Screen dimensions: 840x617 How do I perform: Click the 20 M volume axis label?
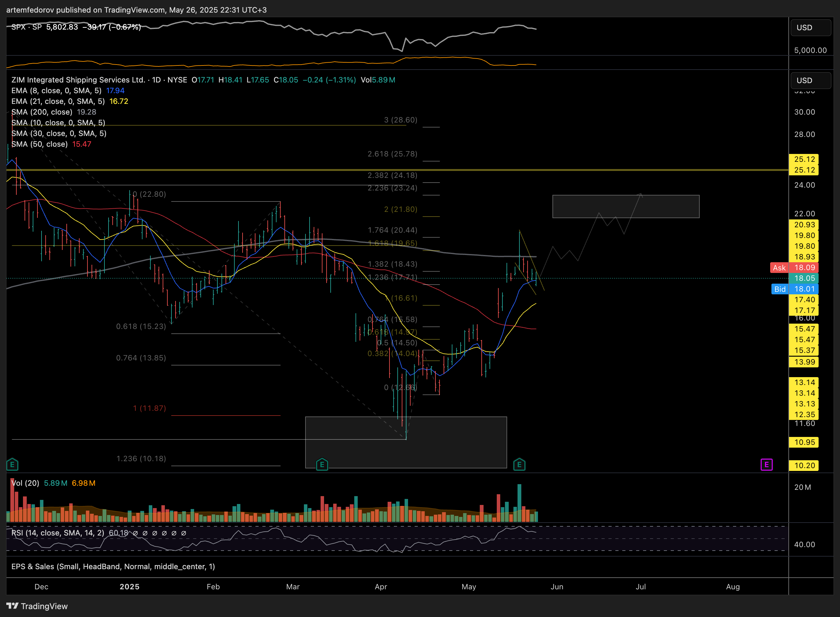802,487
